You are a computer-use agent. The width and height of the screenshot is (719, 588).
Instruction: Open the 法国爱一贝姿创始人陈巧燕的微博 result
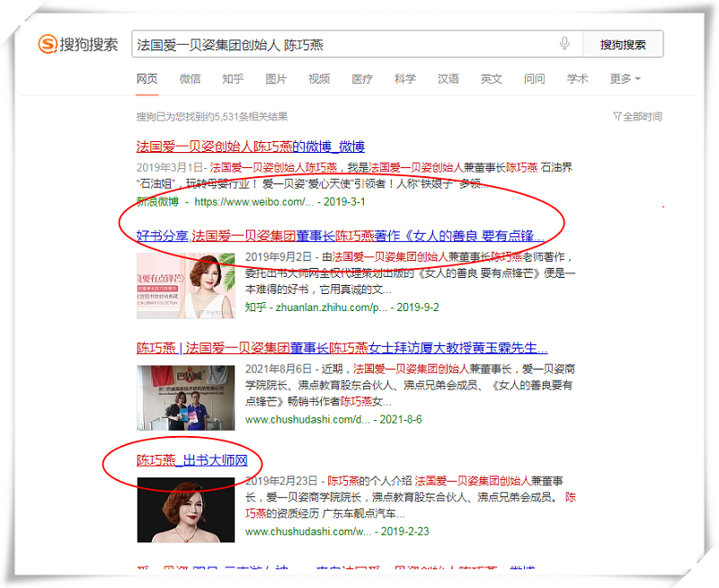coord(250,147)
